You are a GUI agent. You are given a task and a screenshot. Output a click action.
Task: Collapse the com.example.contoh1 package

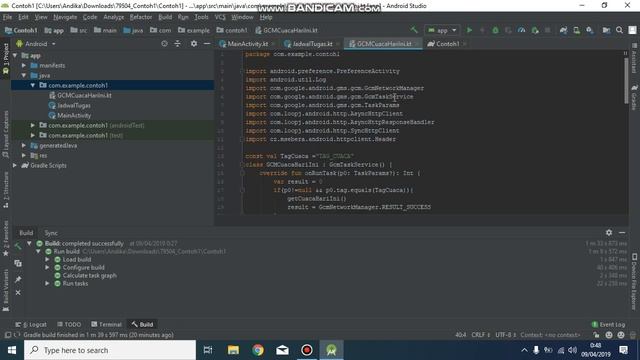click(33, 85)
